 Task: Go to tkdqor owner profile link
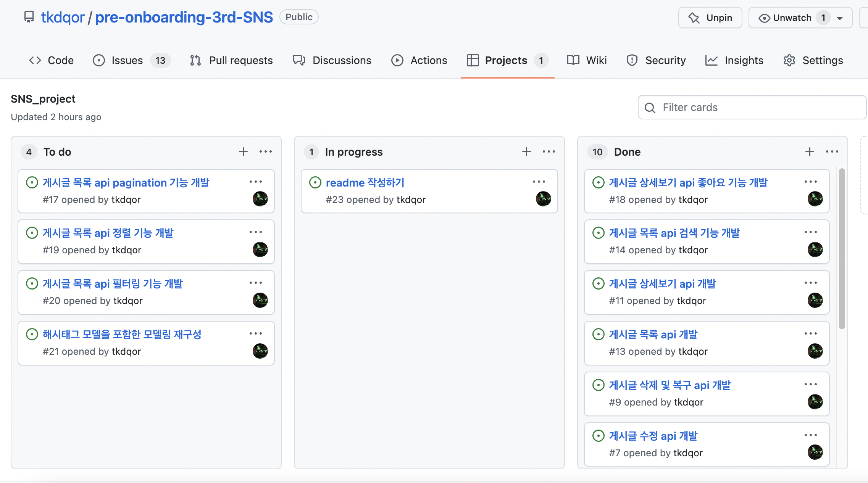coord(63,17)
